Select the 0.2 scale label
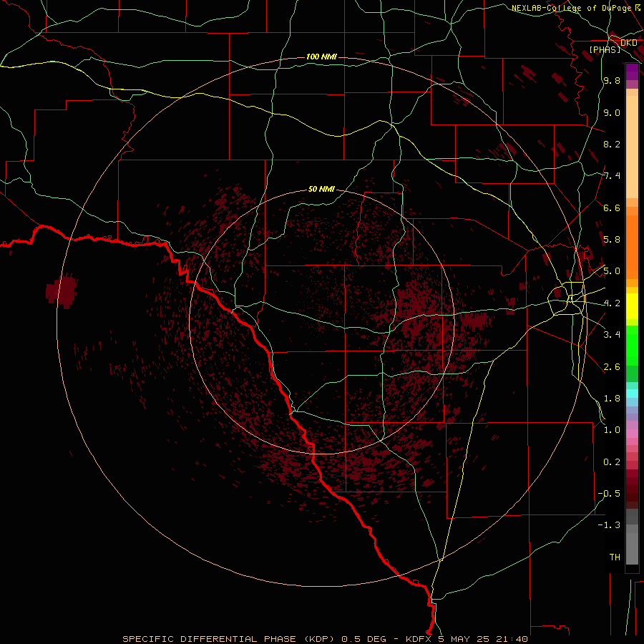 coord(612,462)
